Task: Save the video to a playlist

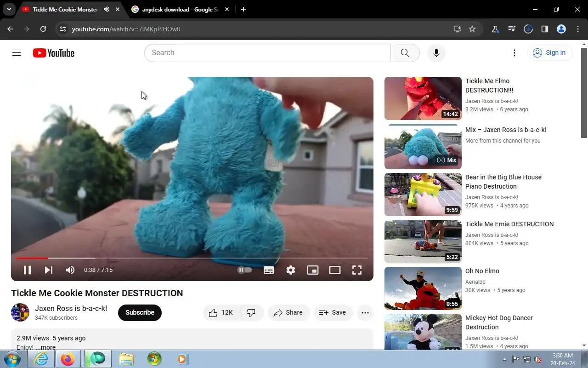Action: coord(333,313)
